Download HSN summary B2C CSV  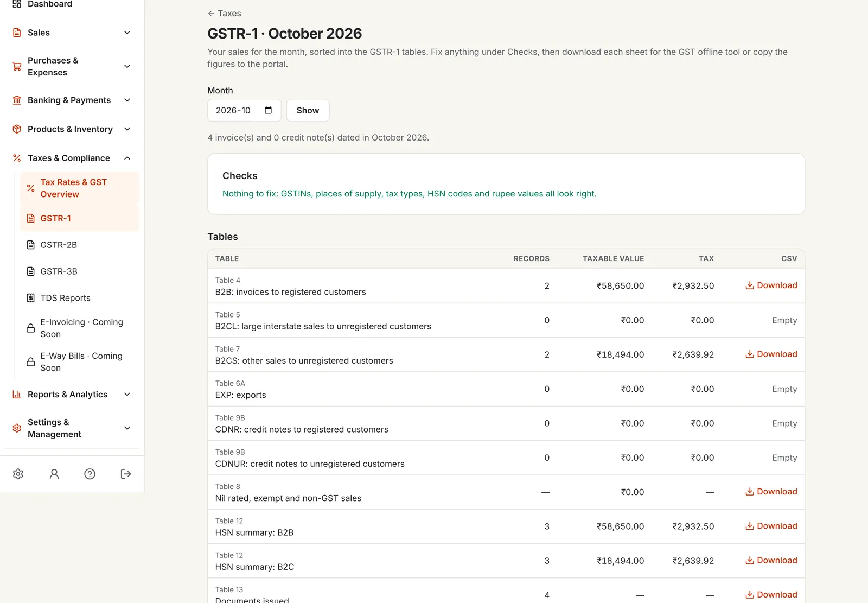[x=771, y=561]
